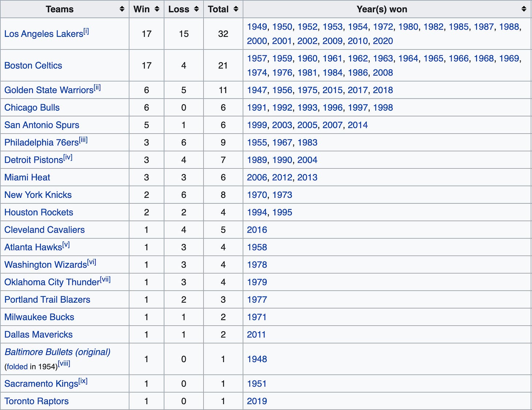Open the 1971 Bucks championship year
This screenshot has width=532, height=410.
coord(257,317)
